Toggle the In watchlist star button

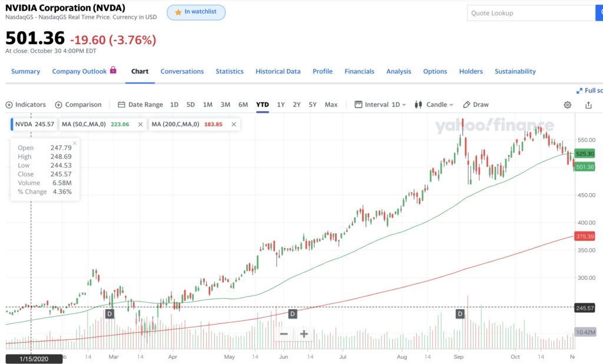point(196,12)
